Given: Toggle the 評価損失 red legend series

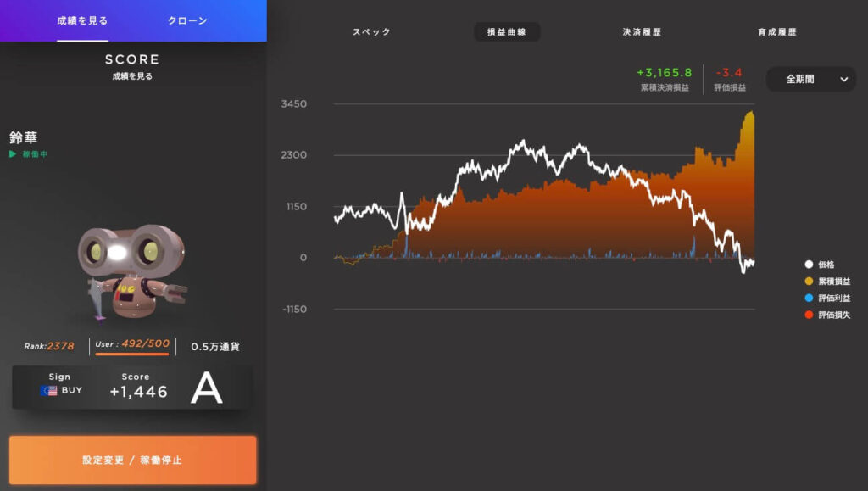Looking at the screenshot, I should [x=809, y=315].
